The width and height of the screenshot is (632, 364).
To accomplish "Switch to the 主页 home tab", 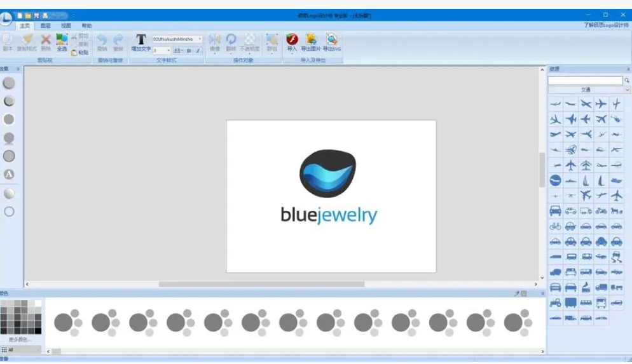I will click(x=25, y=26).
